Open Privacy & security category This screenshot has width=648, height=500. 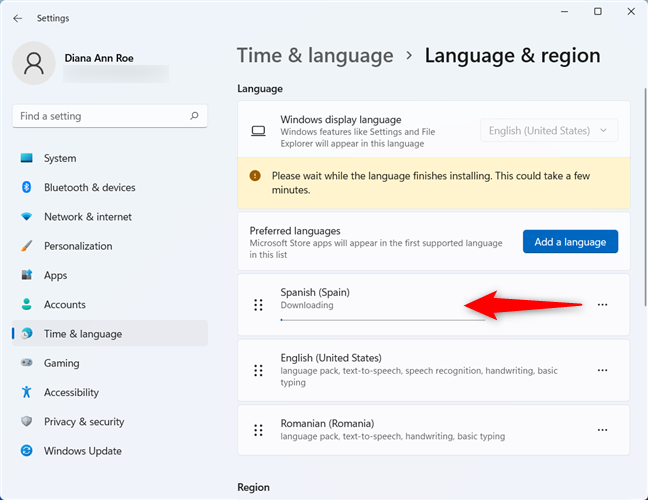110,421
